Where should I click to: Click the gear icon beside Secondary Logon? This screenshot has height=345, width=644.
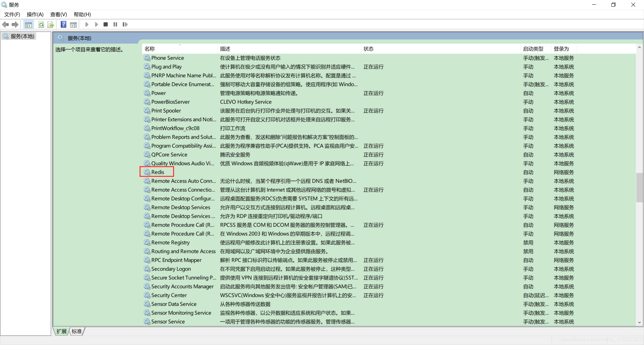point(147,269)
